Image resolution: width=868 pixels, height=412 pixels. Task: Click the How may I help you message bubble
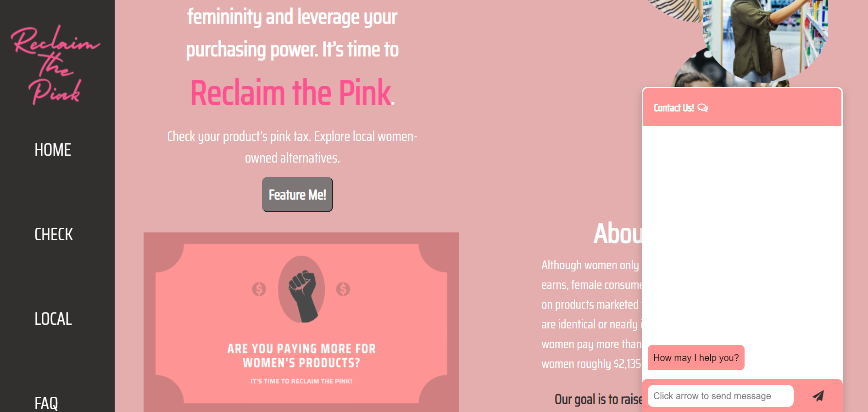[695, 357]
